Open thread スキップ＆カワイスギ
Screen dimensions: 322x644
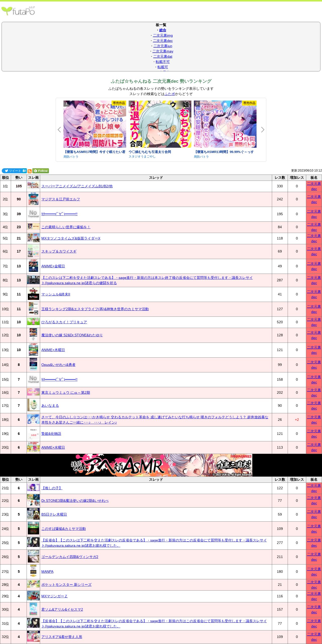coord(59,251)
